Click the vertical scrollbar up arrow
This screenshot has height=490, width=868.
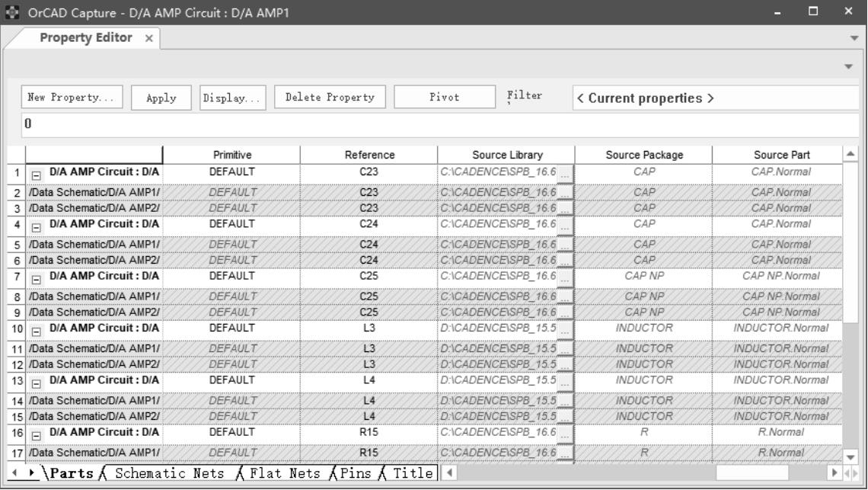(x=850, y=154)
